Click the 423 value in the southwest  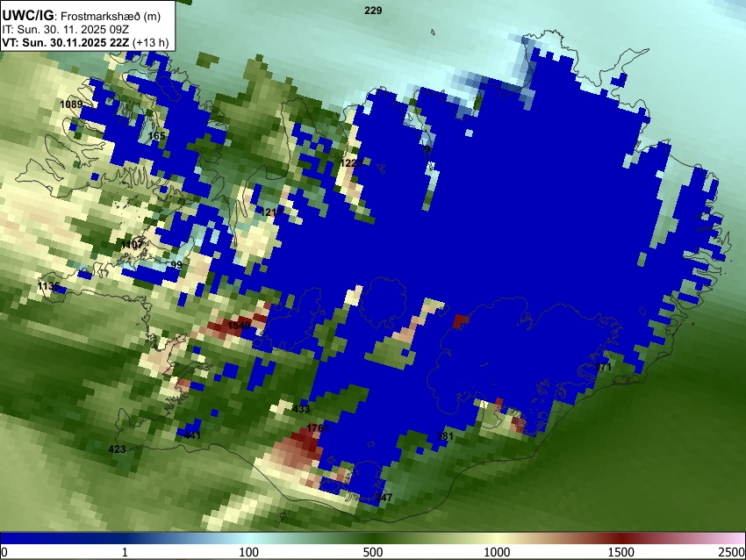tap(117, 449)
